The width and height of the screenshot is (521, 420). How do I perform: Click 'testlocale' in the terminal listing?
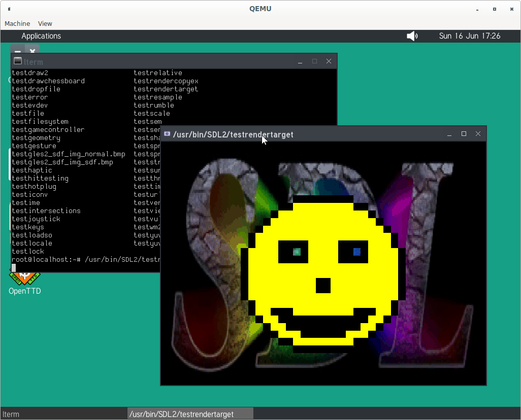pos(32,243)
